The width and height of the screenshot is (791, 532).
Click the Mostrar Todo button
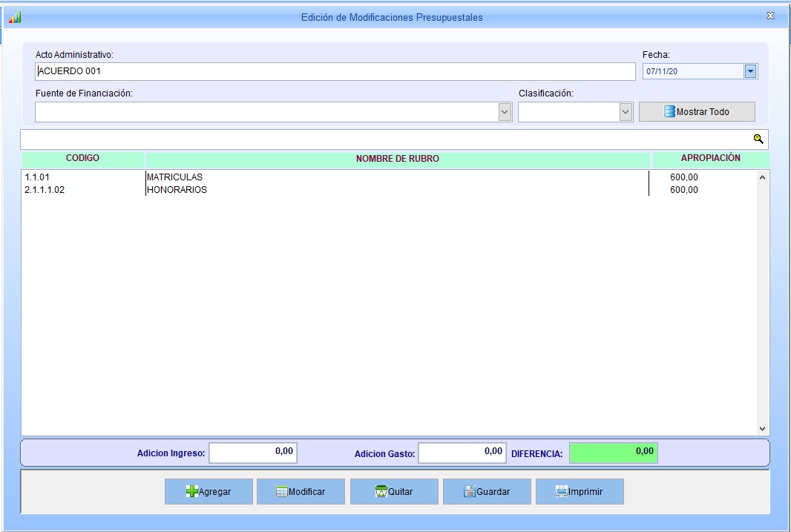point(697,112)
